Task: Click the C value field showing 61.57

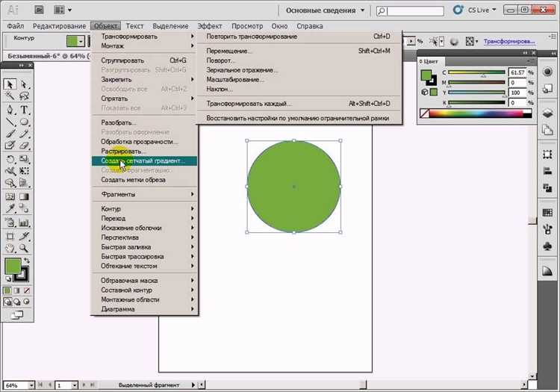Action: [517, 72]
